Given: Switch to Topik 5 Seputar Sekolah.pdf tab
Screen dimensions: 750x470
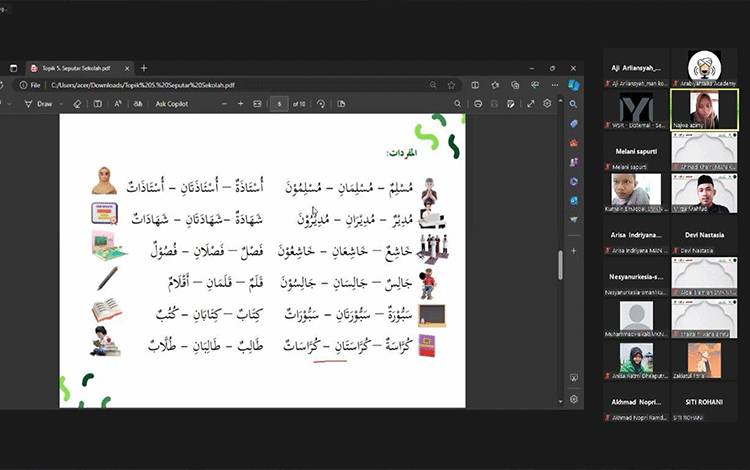Looking at the screenshot, I should (79, 68).
